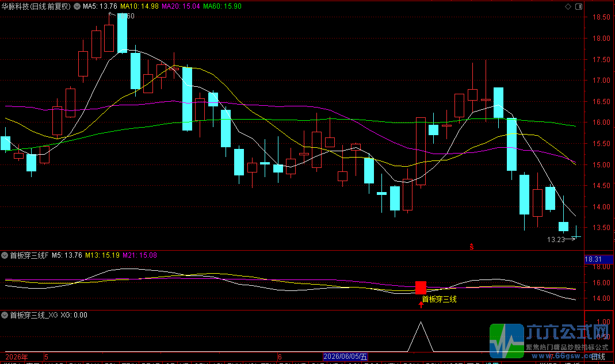Open settings icon beside 首板穿三线F indicator
The height and width of the screenshot is (364, 615).
(x=4, y=255)
